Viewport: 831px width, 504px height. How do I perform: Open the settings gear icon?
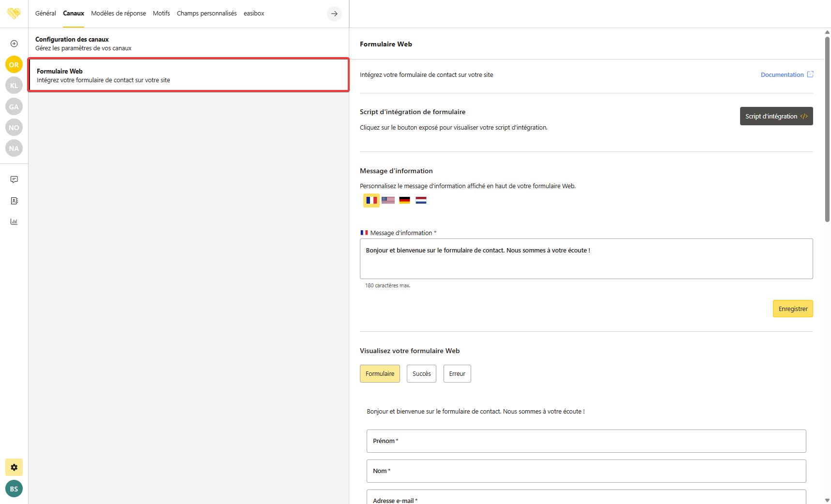click(14, 467)
